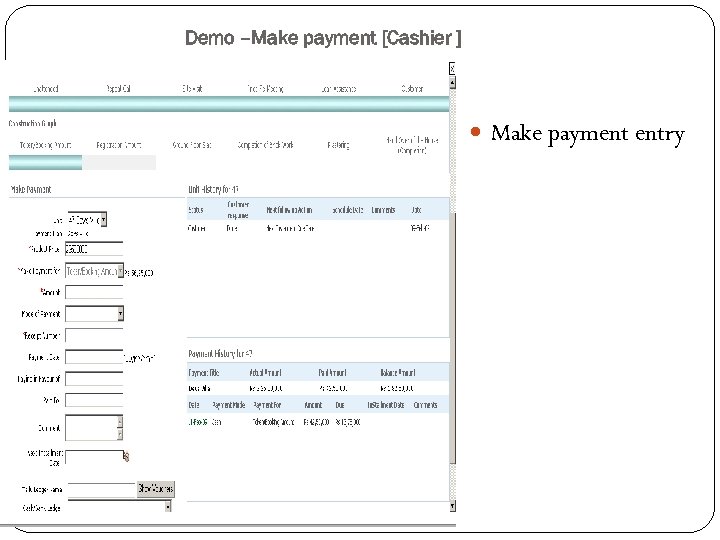Image resolution: width=720 pixels, height=540 pixels.
Task: Click the comment box up arrow
Action: [x=120, y=421]
